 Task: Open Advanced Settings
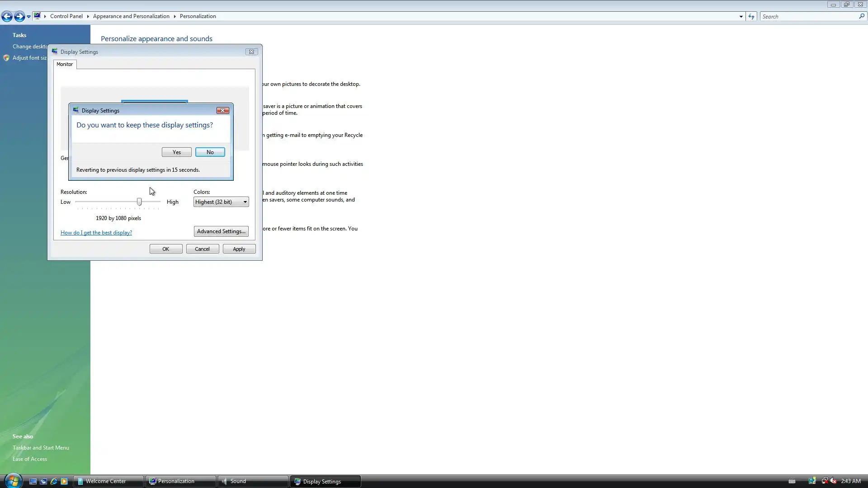(x=221, y=231)
